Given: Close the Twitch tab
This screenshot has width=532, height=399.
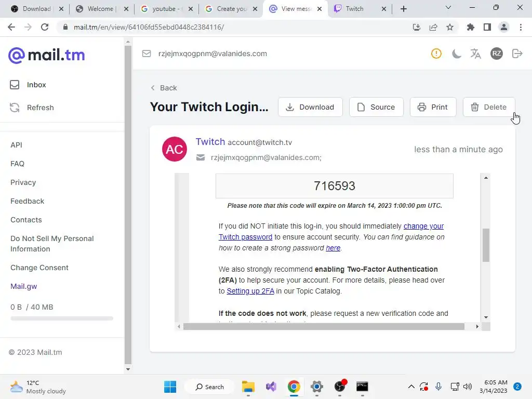Looking at the screenshot, I should coord(384,9).
